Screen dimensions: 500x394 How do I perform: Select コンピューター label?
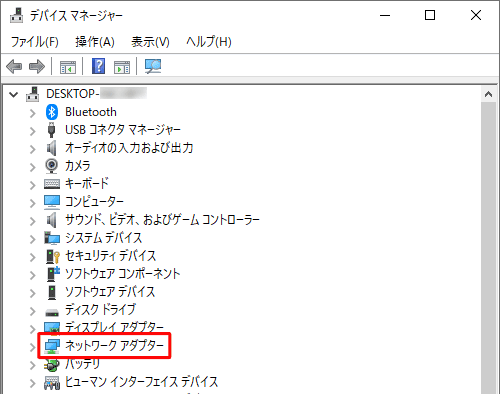94,202
